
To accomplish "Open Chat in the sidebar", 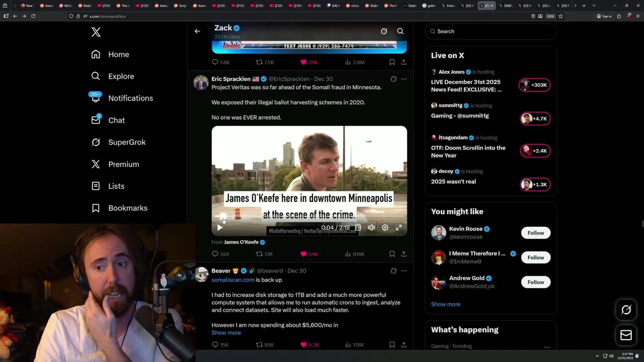I will (108, 120).
